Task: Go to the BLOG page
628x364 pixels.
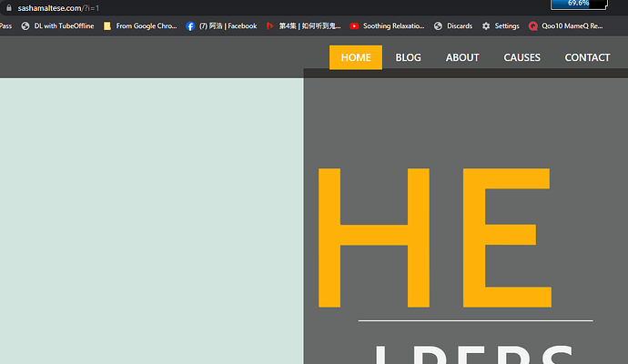Action: [408, 57]
